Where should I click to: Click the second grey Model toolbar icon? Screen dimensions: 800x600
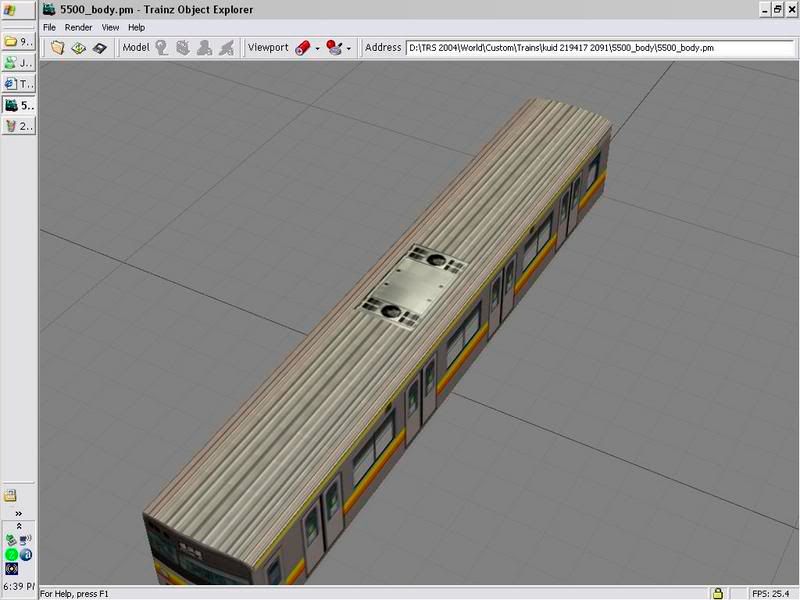[x=183, y=47]
